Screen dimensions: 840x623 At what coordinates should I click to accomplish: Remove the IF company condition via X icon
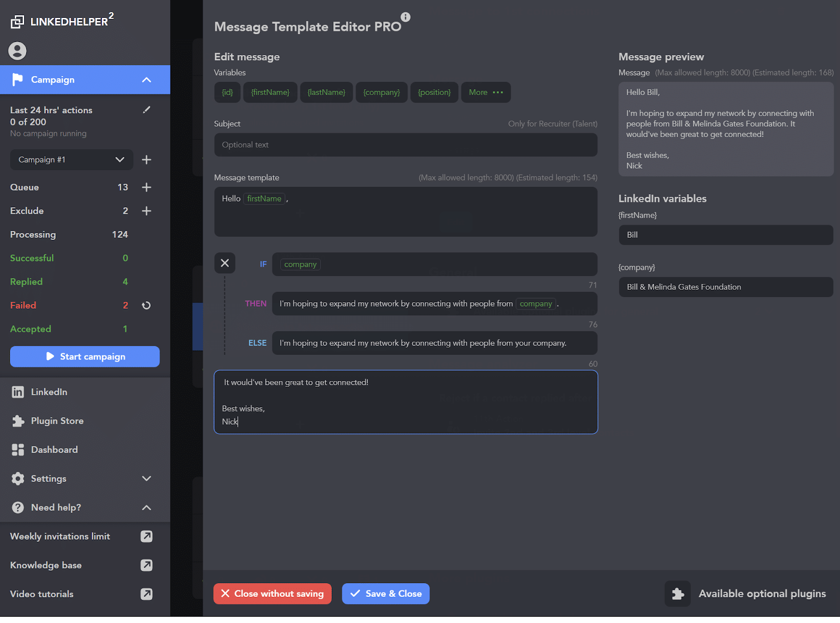[225, 263]
